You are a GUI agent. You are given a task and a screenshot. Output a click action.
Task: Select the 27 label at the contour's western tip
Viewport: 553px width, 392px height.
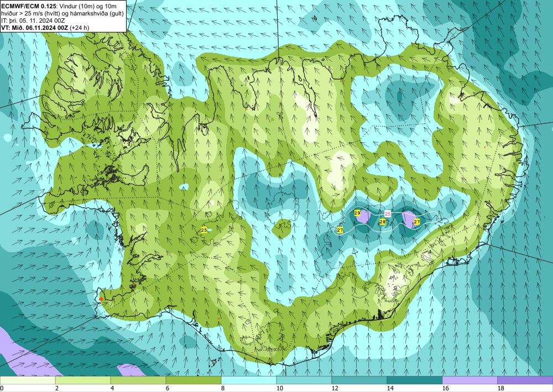point(340,230)
